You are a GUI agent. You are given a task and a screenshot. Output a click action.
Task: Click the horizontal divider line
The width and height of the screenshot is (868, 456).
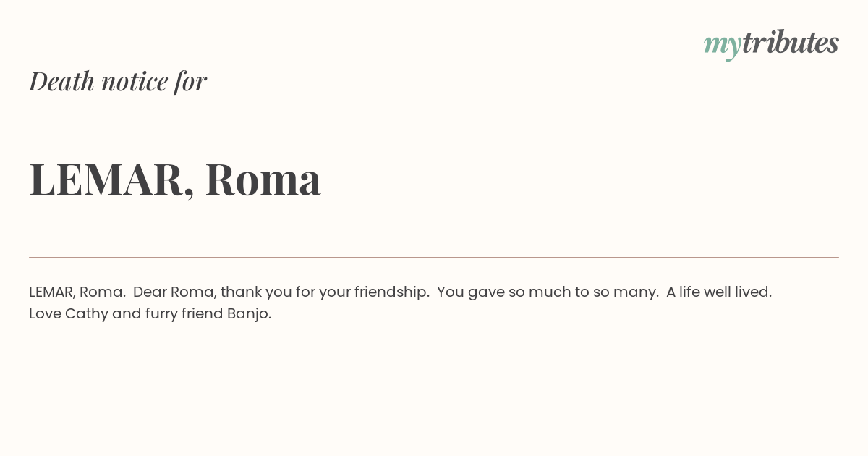[434, 257]
